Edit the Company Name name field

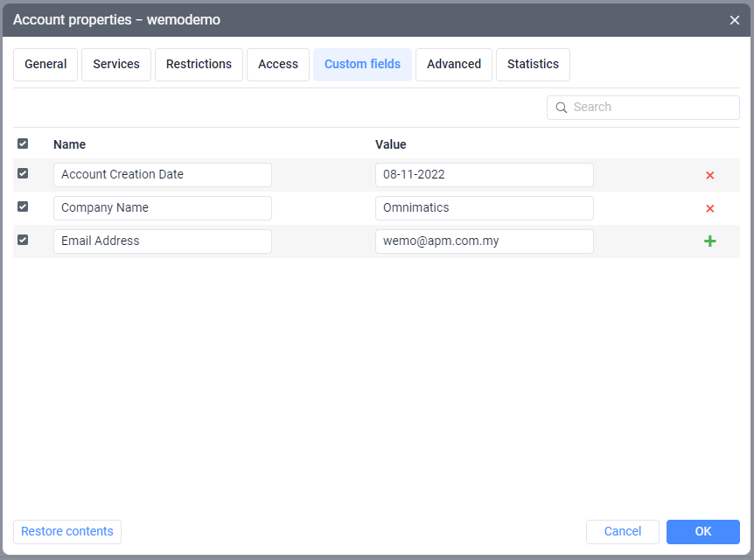click(163, 208)
